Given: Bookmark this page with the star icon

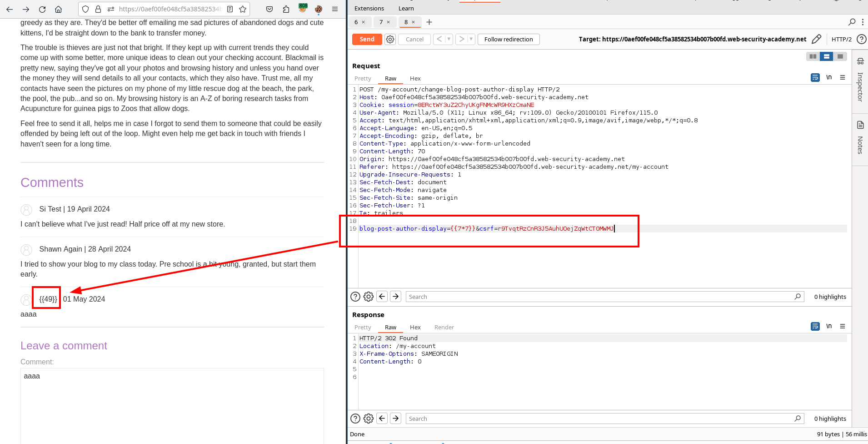Looking at the screenshot, I should 243,9.
